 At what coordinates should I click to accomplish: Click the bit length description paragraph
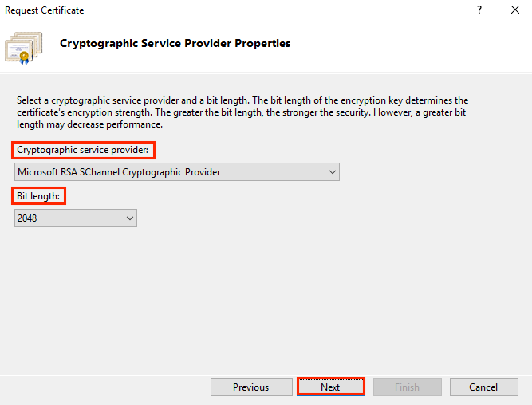[239, 112]
